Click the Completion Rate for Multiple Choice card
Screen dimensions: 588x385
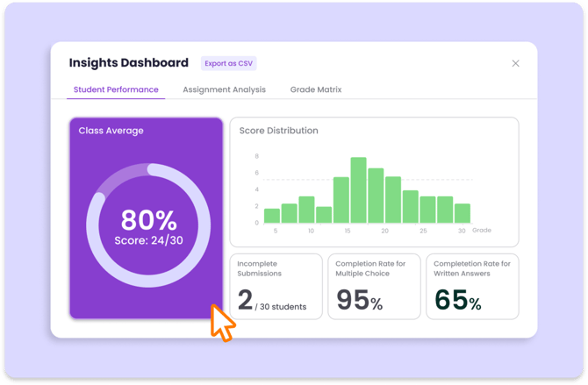click(x=374, y=287)
